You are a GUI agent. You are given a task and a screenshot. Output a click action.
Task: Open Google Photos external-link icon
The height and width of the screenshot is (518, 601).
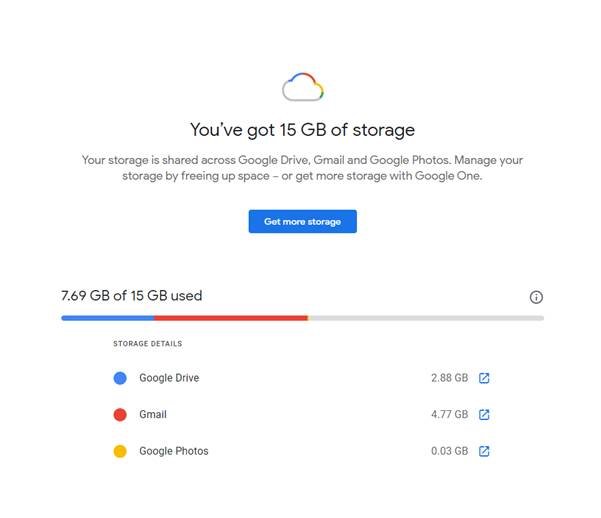click(x=484, y=451)
